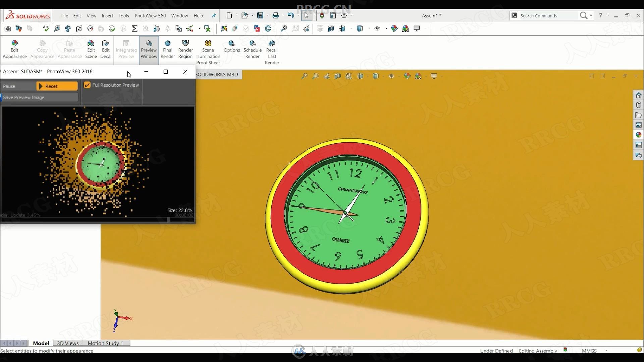Click the Pause button in preview panel

9,86
